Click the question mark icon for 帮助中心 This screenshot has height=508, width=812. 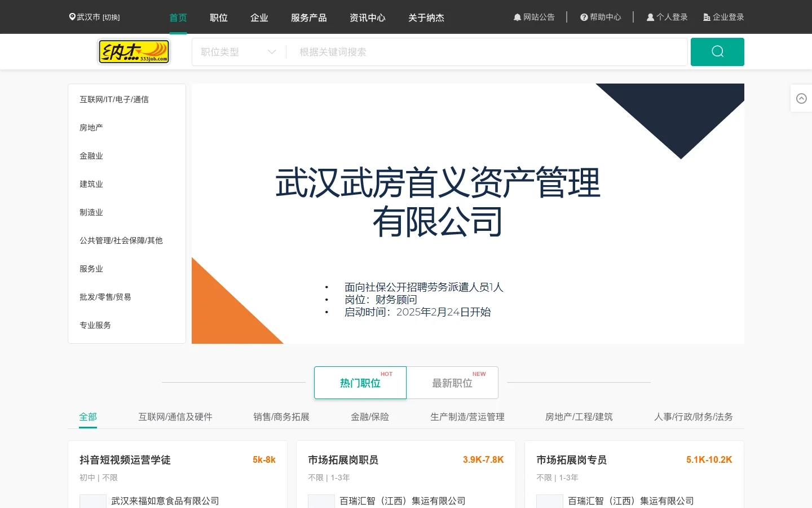584,17
